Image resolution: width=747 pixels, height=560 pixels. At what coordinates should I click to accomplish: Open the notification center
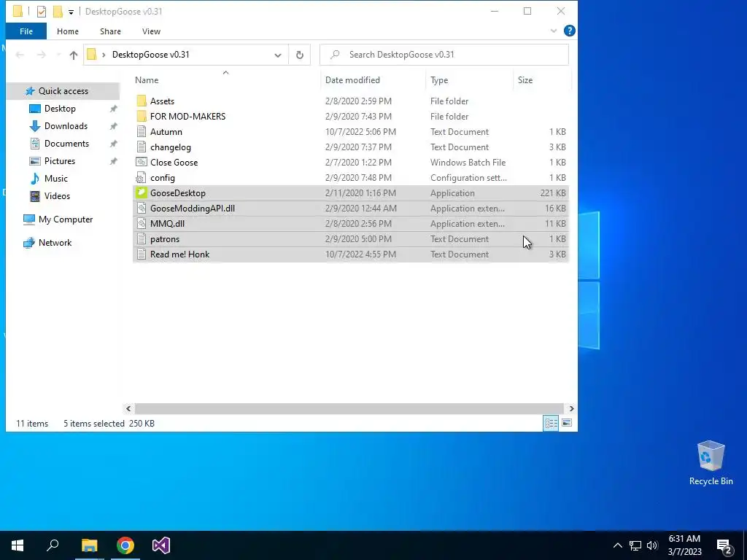point(724,545)
